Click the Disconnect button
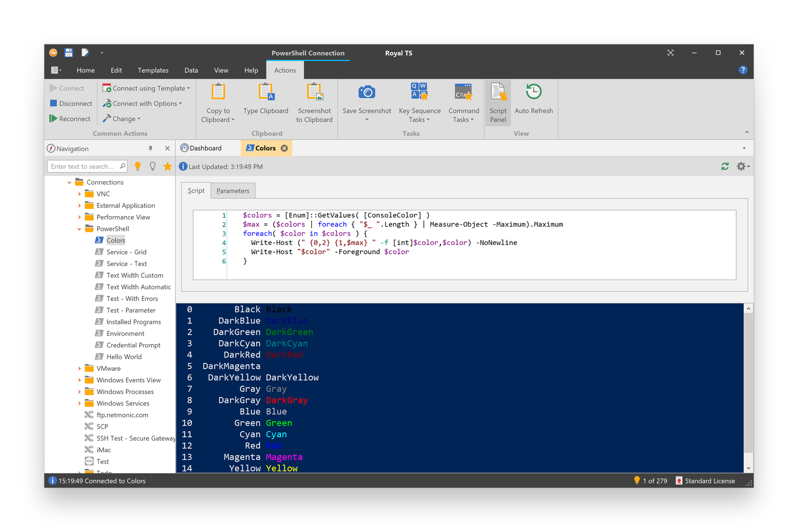Viewport: 798px width, 532px height. 70,103
